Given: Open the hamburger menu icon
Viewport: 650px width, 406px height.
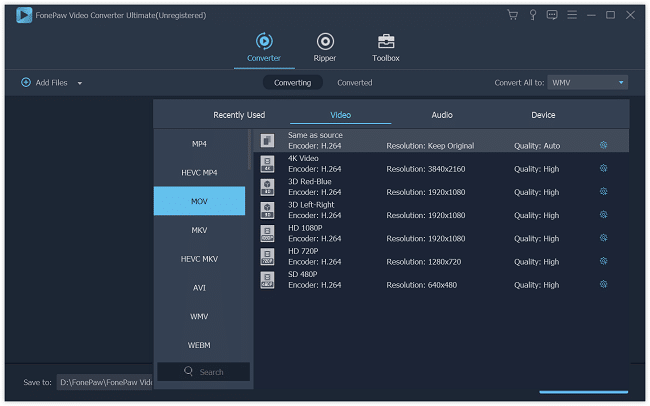Looking at the screenshot, I should pyautogui.click(x=572, y=15).
